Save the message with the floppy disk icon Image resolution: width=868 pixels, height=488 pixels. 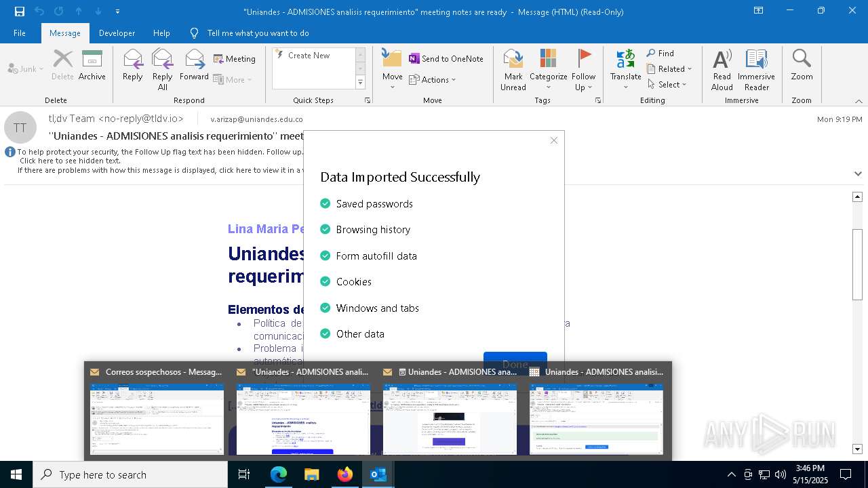tap(19, 11)
